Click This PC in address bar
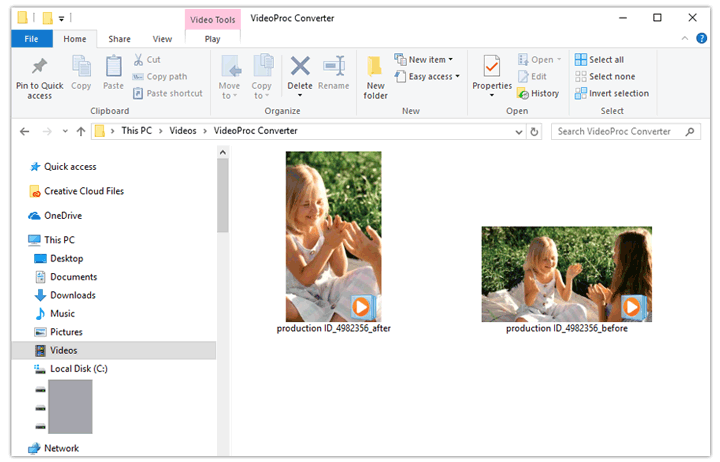The width and height of the screenshot is (720, 462). (x=136, y=131)
